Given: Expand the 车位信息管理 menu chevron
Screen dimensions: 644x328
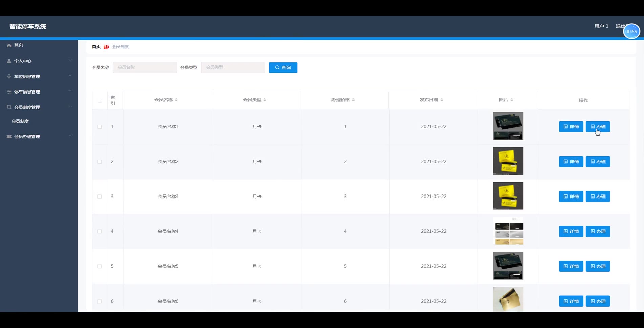Looking at the screenshot, I should pyautogui.click(x=70, y=76).
